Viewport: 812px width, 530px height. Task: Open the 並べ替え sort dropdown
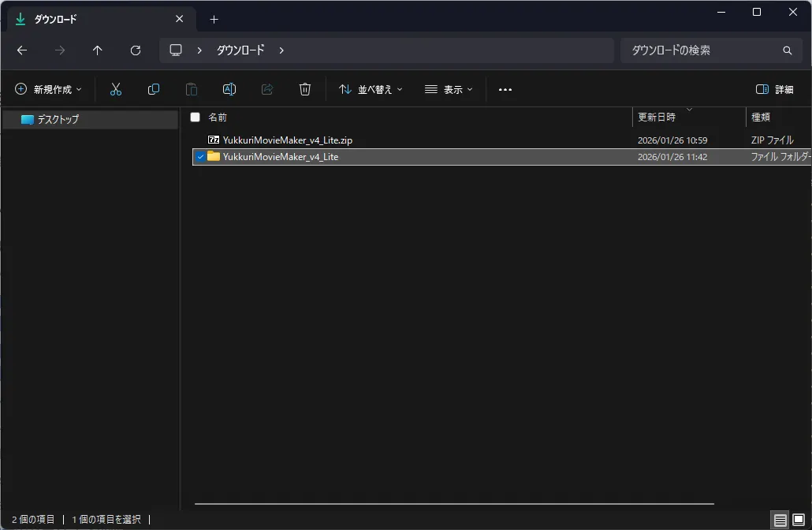[x=371, y=90]
